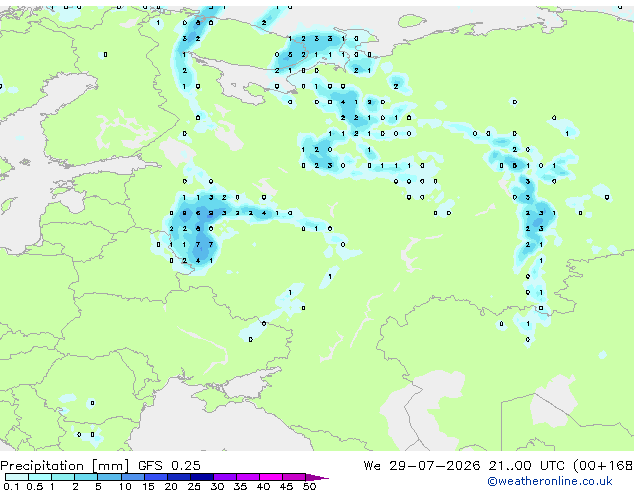Click the 0.1–0.5 mm legend color swatch
Screen dimensions: 634x490
tap(17, 477)
